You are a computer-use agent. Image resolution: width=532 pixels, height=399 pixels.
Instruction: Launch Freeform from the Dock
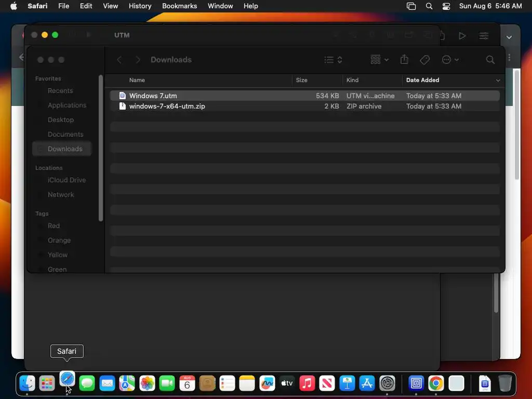[x=267, y=383]
